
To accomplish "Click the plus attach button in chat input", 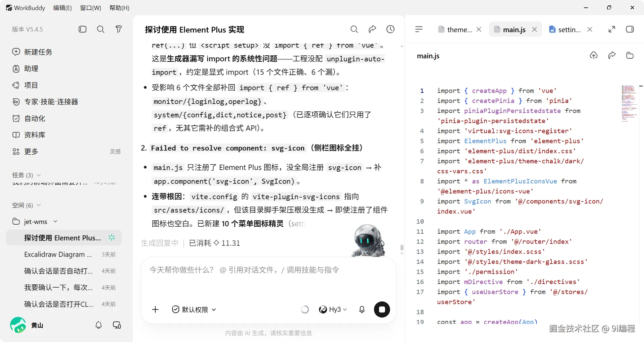I will pos(155,309).
